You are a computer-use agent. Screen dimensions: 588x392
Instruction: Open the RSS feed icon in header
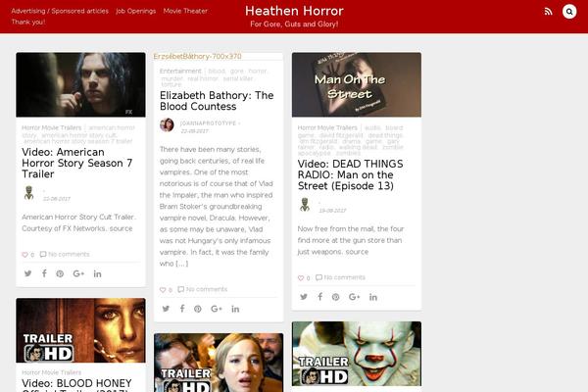pos(548,12)
